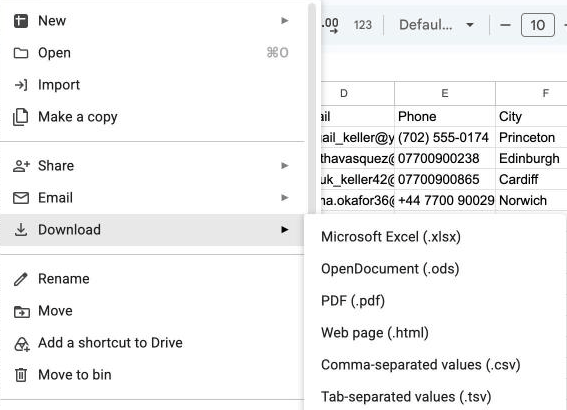
Task: Click the File menu vertical scrollbar
Action: point(312,108)
